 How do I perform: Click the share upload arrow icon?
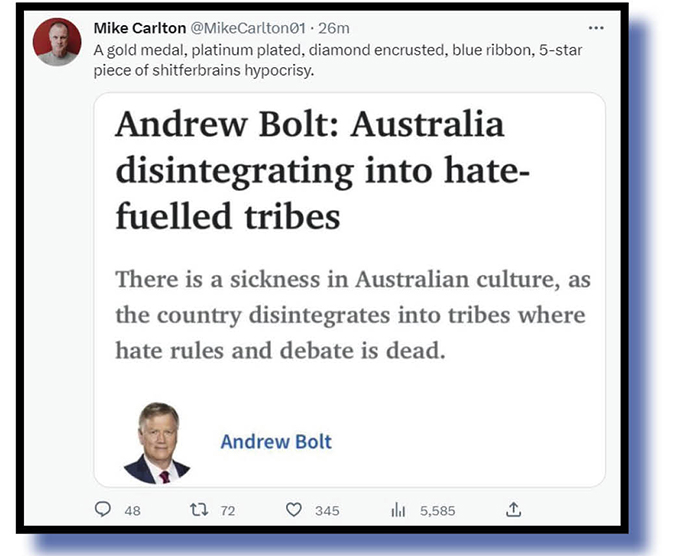coord(513,510)
